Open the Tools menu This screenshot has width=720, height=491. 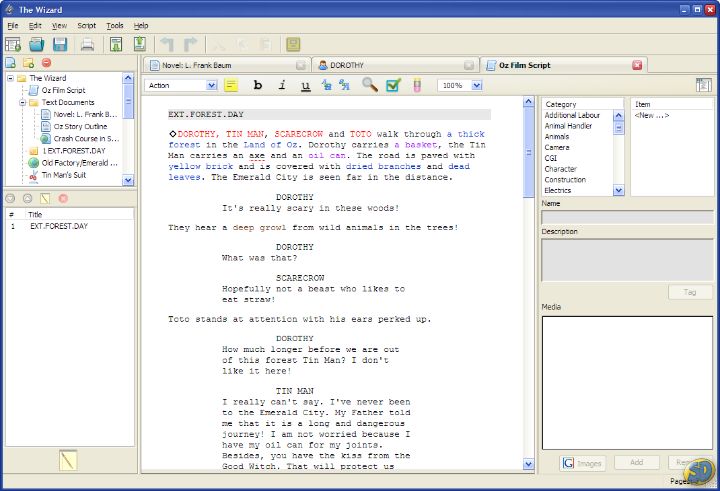[x=115, y=26]
